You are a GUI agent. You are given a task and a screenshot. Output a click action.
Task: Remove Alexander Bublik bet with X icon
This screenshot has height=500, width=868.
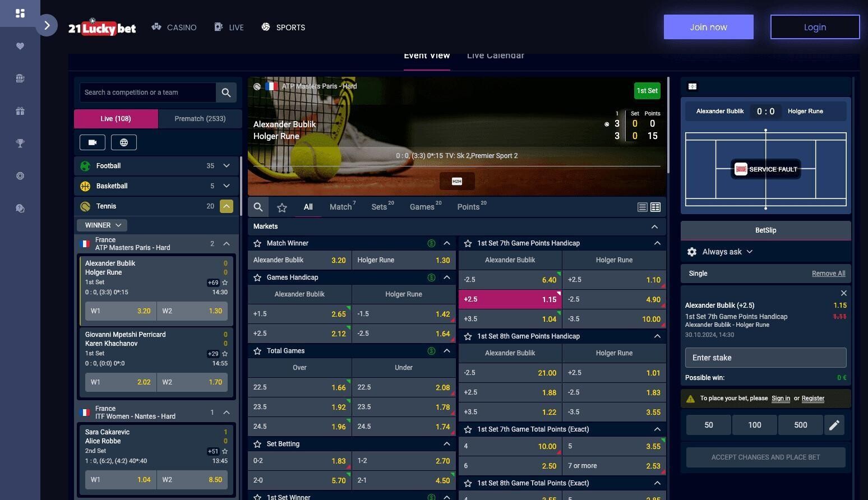point(843,293)
